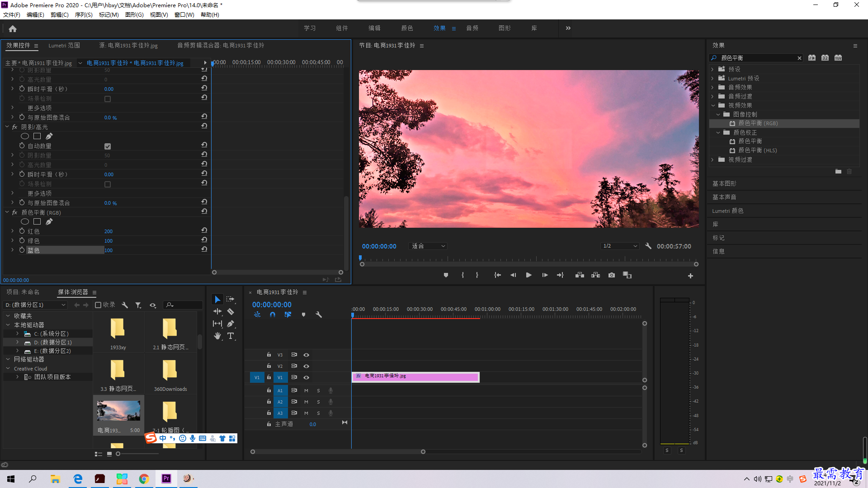Open the 文件(F) menu
The image size is (868, 488).
click(12, 14)
